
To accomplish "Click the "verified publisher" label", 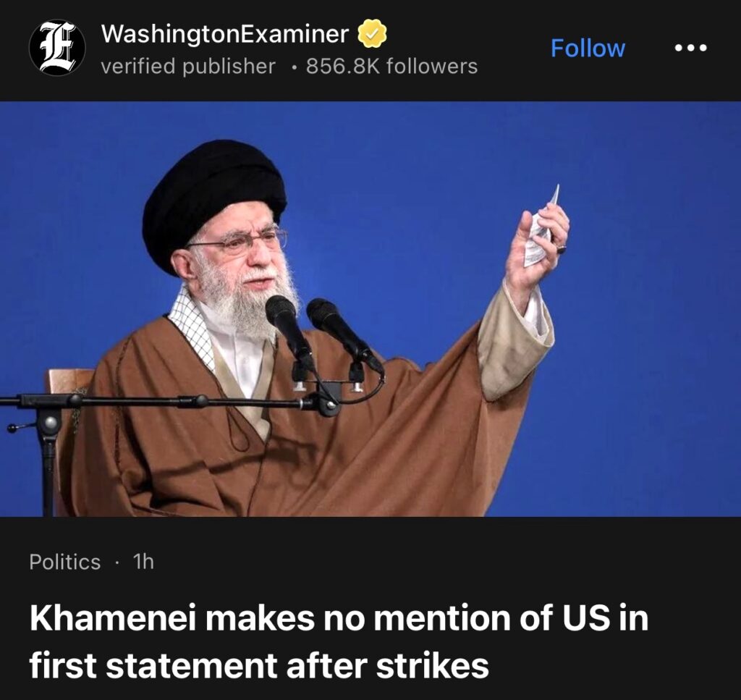I will pyautogui.click(x=188, y=66).
